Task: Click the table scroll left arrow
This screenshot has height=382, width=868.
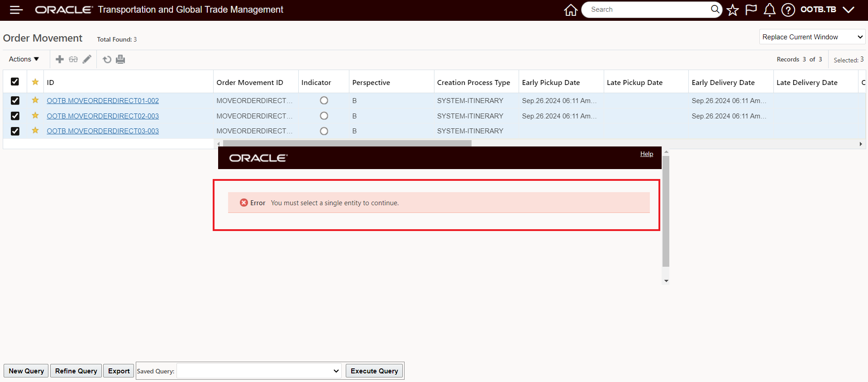Action: [x=219, y=144]
